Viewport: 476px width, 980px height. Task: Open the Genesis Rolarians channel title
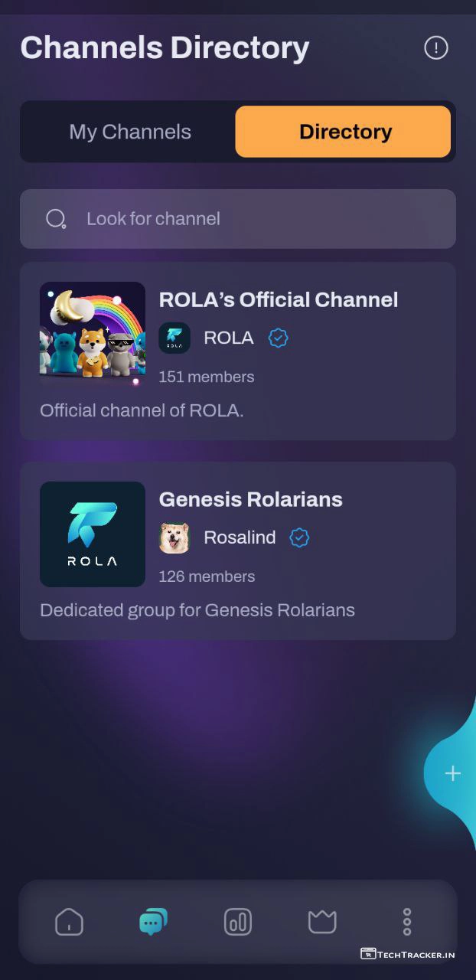point(250,499)
